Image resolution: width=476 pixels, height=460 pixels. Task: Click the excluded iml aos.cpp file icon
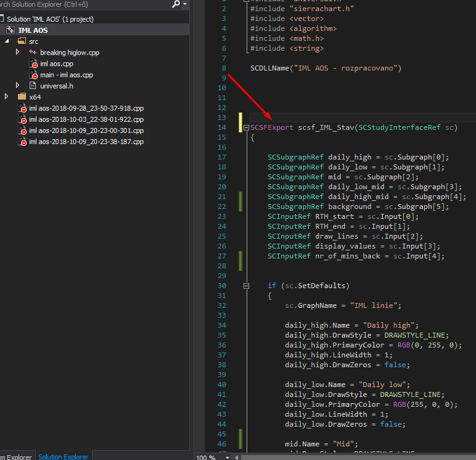point(33,63)
